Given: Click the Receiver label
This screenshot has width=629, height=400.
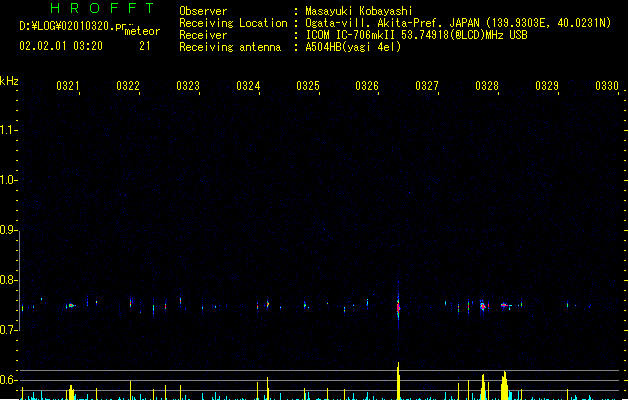Looking at the screenshot, I should click(x=203, y=35).
